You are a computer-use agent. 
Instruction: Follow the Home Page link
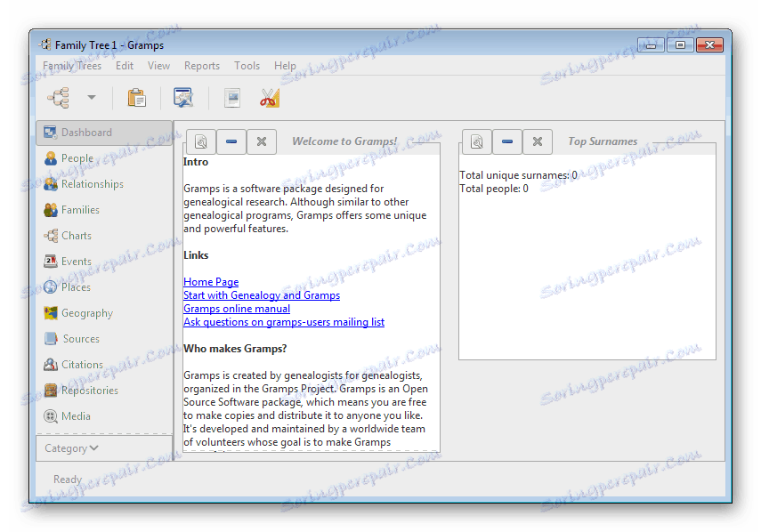[211, 282]
